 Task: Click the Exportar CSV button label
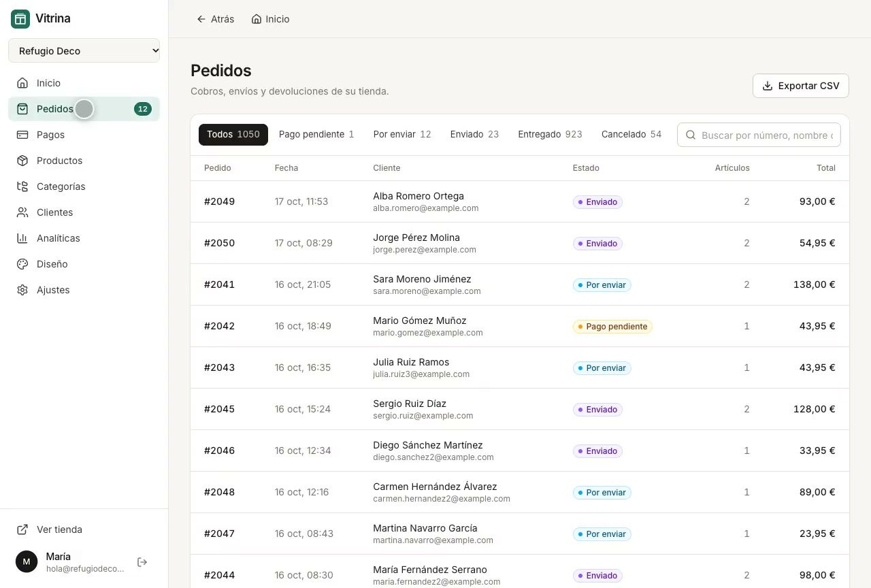point(808,86)
